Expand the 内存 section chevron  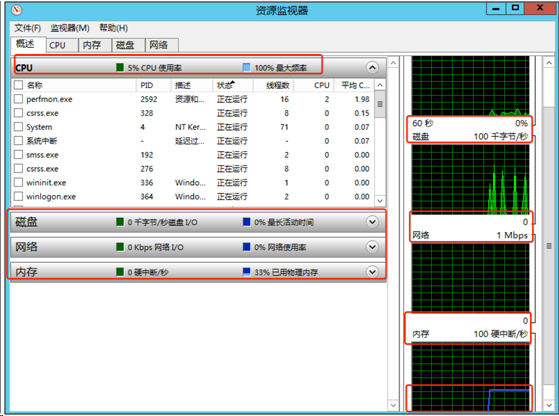point(372,272)
